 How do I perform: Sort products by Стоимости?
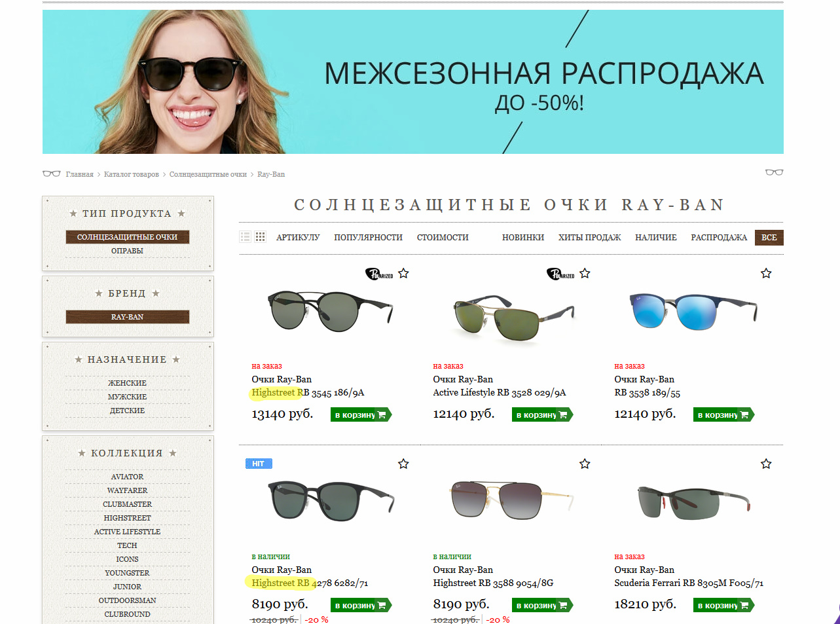point(443,238)
